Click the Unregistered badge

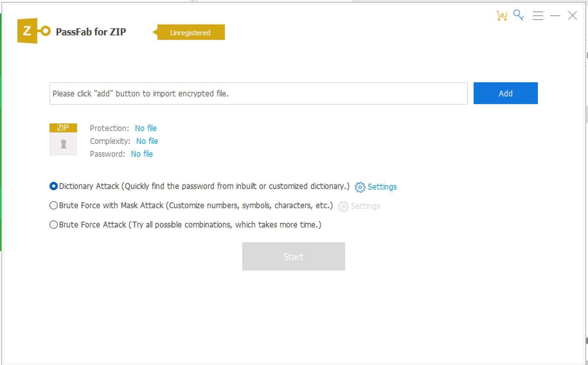[x=190, y=32]
